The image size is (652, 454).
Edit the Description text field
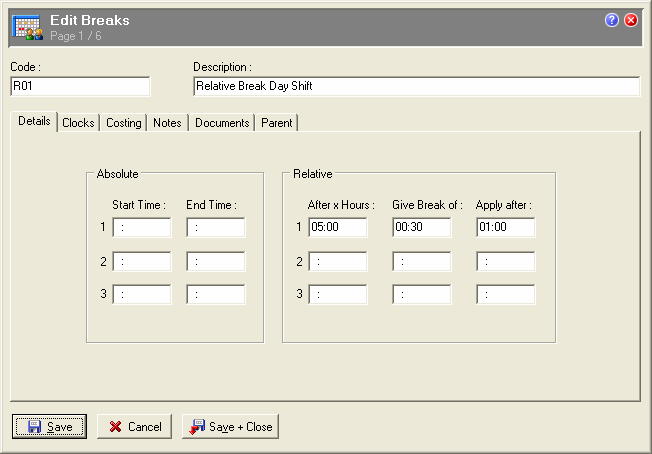tap(415, 87)
